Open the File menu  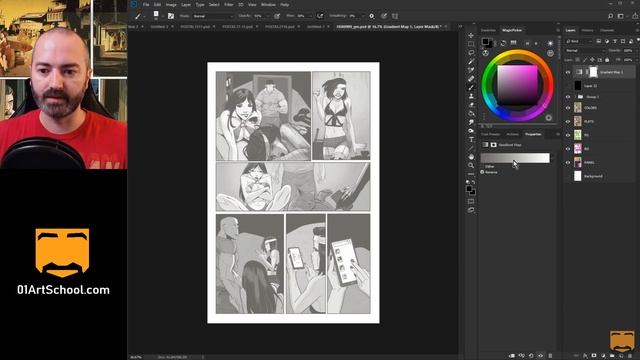(146, 4)
